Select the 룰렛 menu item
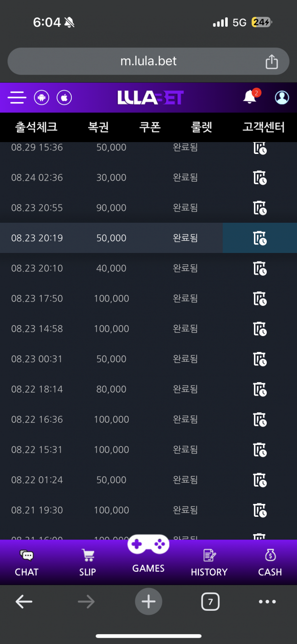This screenshot has width=297, height=644. coord(201,127)
